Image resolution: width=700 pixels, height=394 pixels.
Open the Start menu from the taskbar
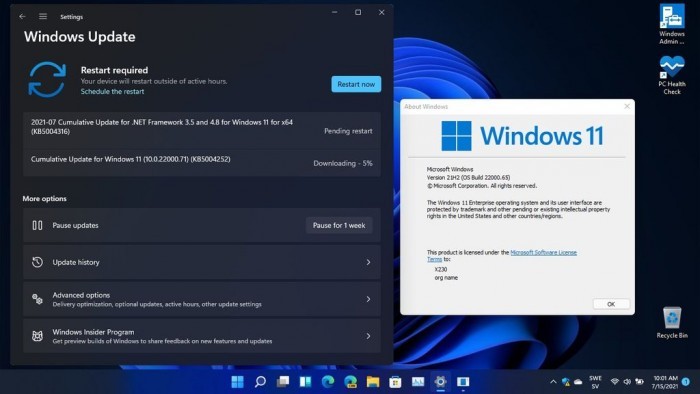tap(238, 382)
